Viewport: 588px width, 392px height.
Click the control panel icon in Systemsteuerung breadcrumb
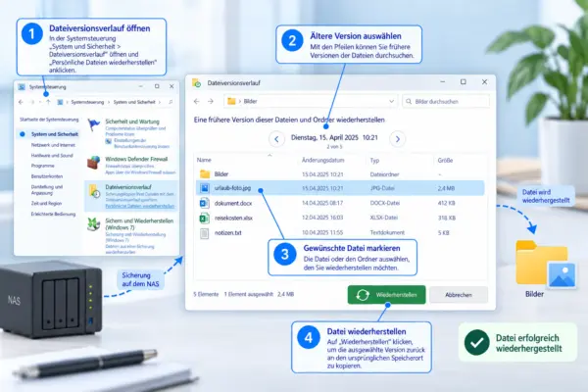(x=60, y=102)
